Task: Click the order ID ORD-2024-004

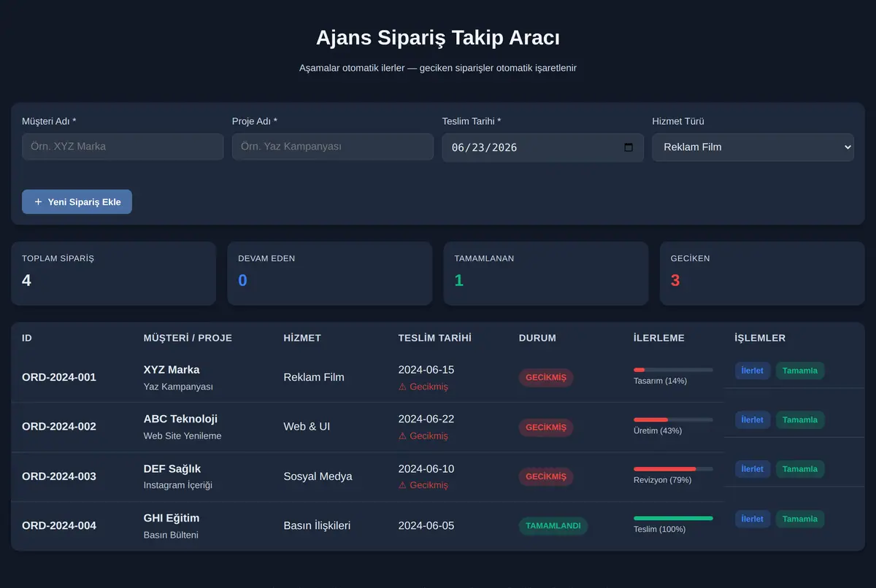Action: (59, 525)
